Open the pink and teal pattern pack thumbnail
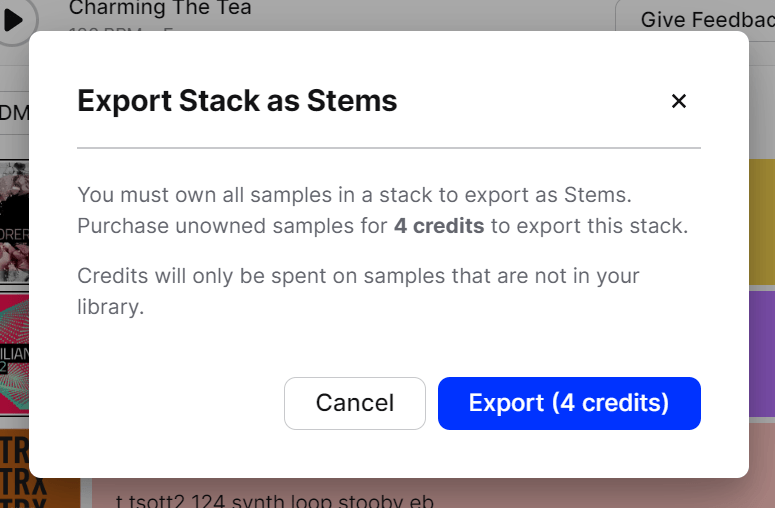Image resolution: width=775 pixels, height=508 pixels. 14,354
